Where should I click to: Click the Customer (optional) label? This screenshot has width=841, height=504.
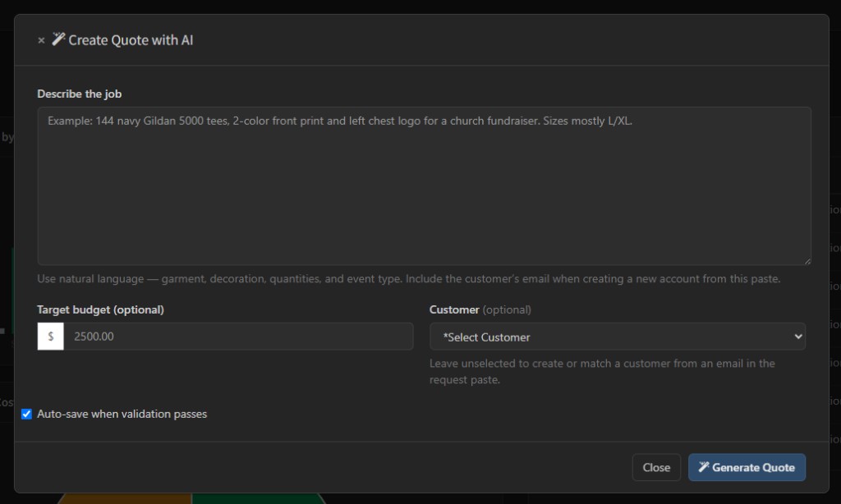(480, 309)
